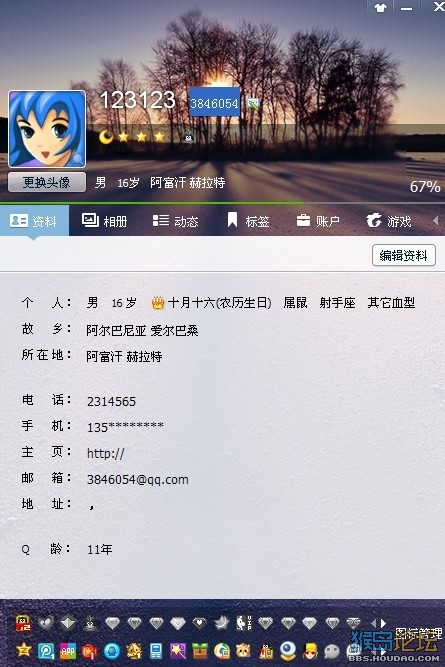Viewport: 445px width, 667px height.
Task: Open the blue penguin icon
Action: pyautogui.click(x=112, y=650)
